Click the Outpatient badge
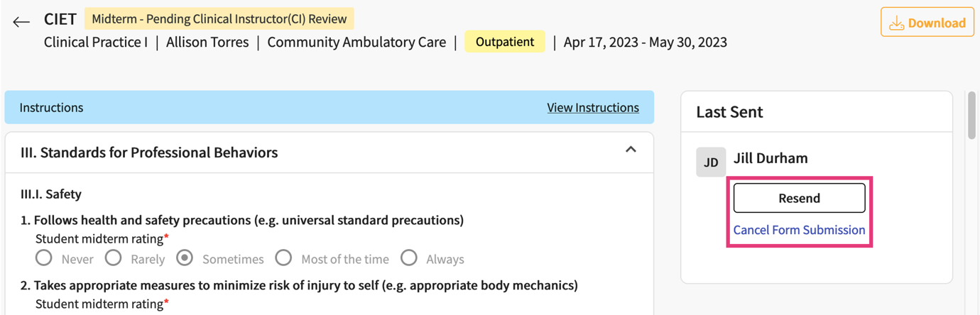 [504, 42]
